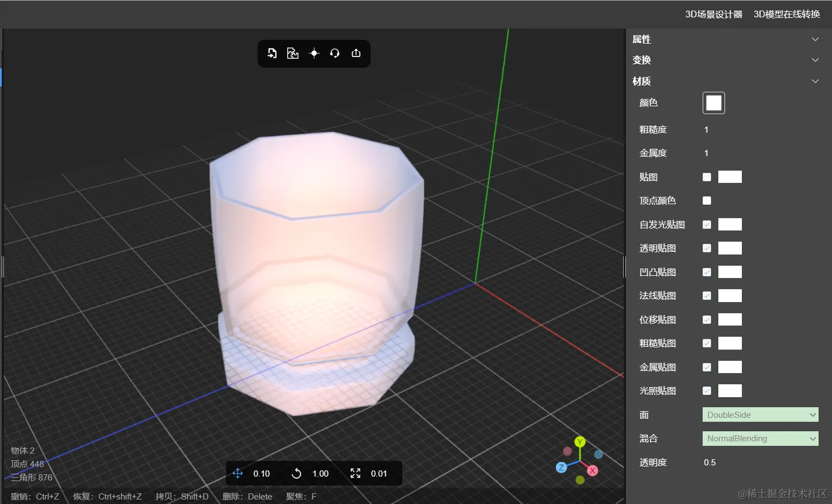Toggle the 透明贴图 checkbox
832x504 pixels.
(x=707, y=248)
